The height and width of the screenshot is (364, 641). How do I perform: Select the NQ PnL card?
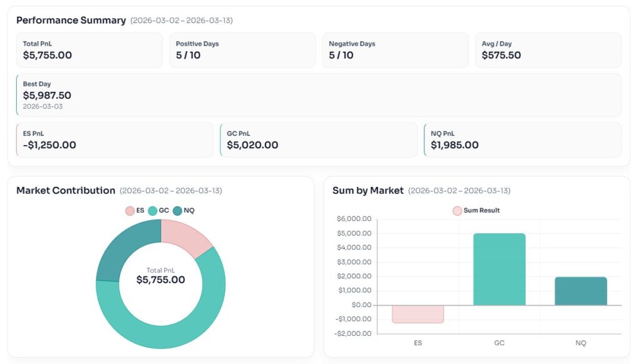point(523,139)
